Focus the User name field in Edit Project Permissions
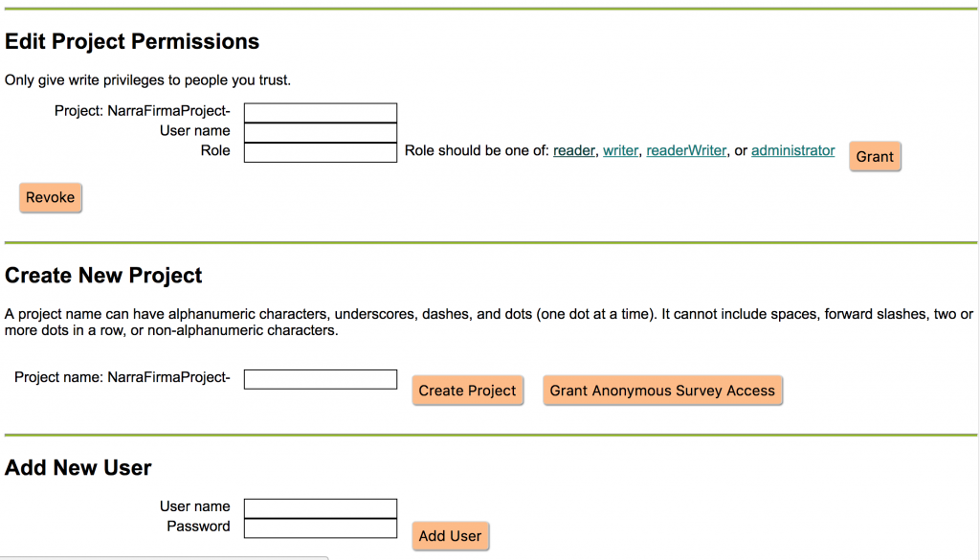Viewport: 980px width, 560px height. pyautogui.click(x=320, y=130)
